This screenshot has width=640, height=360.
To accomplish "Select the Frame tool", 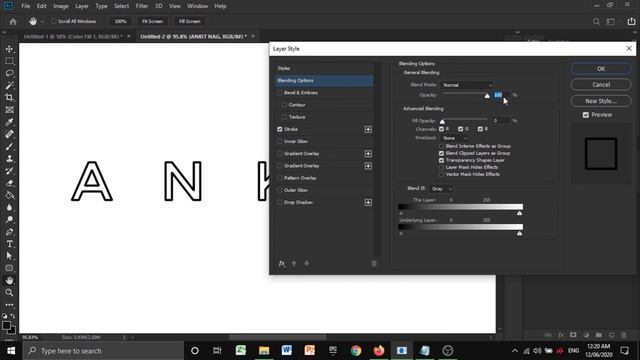I will [x=9, y=110].
